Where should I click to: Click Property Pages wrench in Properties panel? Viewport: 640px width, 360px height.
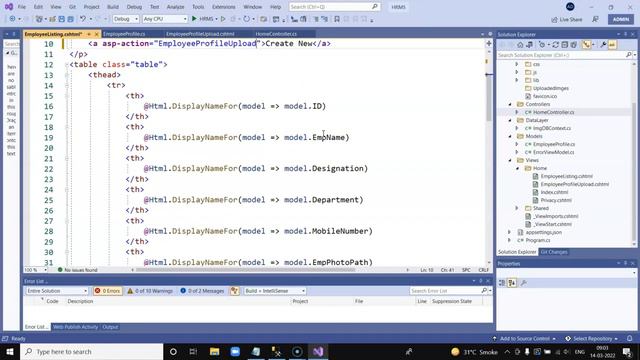(x=524, y=282)
